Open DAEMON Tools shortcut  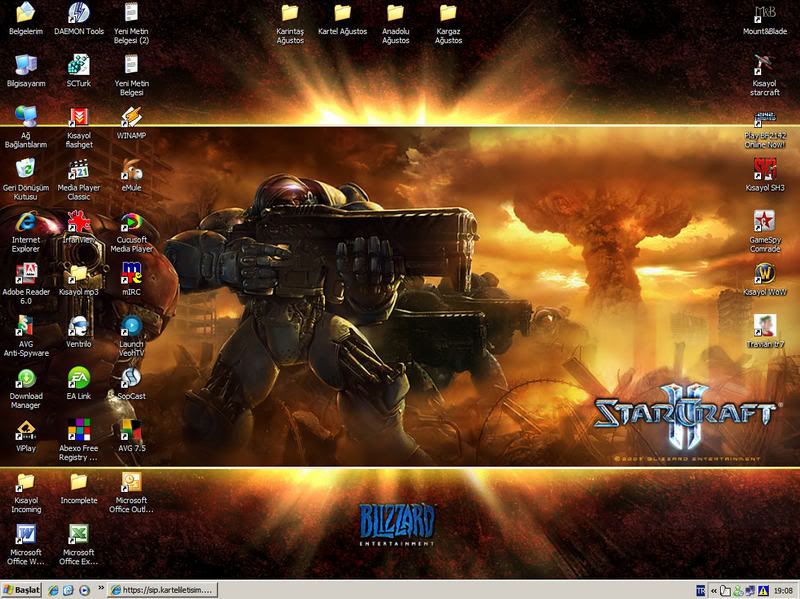point(79,18)
